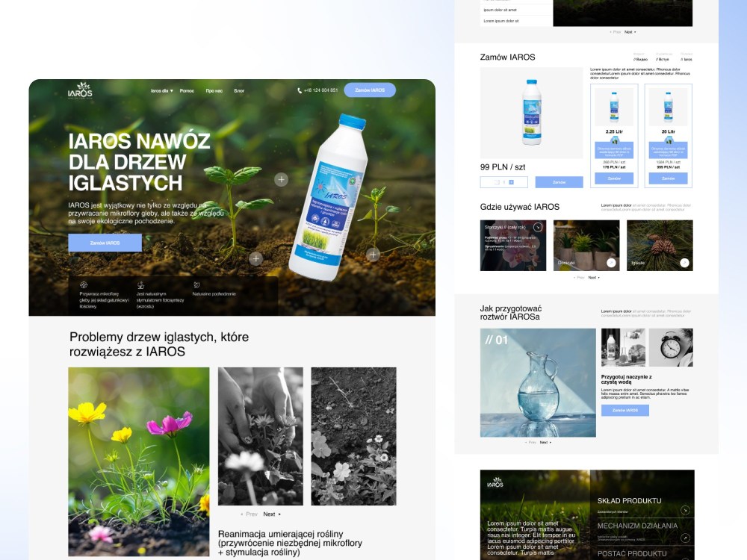Click the 20 Litr bottle image
Viewport: 747px width, 560px height.
[669, 107]
